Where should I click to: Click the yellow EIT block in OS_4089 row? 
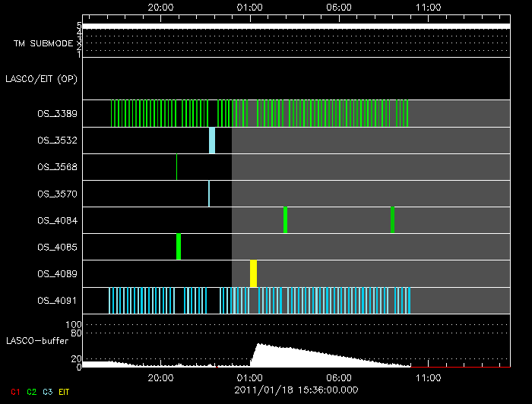(253, 274)
